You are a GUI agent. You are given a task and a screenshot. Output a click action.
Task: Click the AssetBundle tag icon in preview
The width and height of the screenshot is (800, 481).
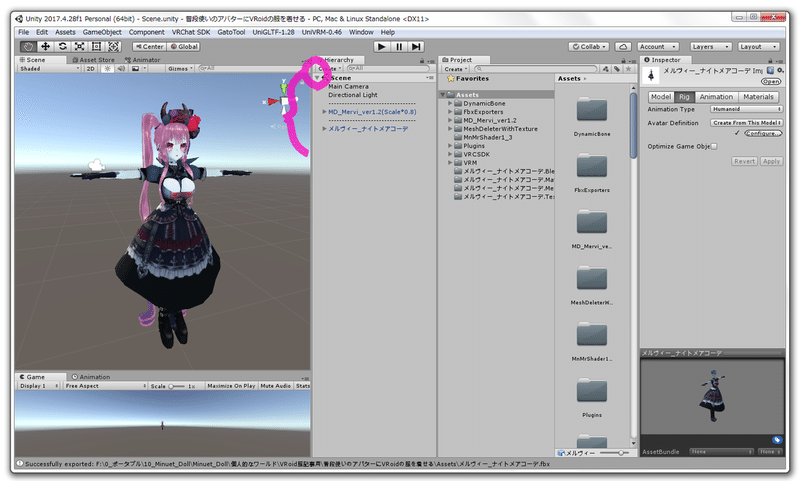(777, 440)
